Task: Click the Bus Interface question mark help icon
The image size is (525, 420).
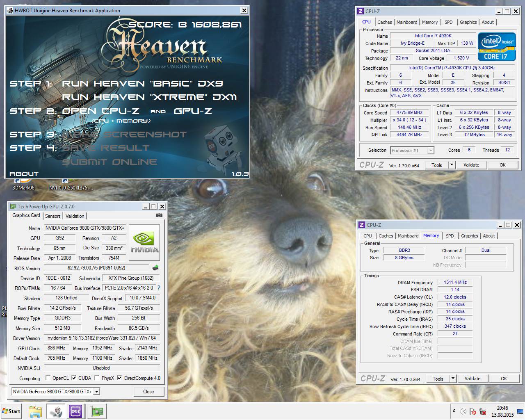Action: (159, 288)
